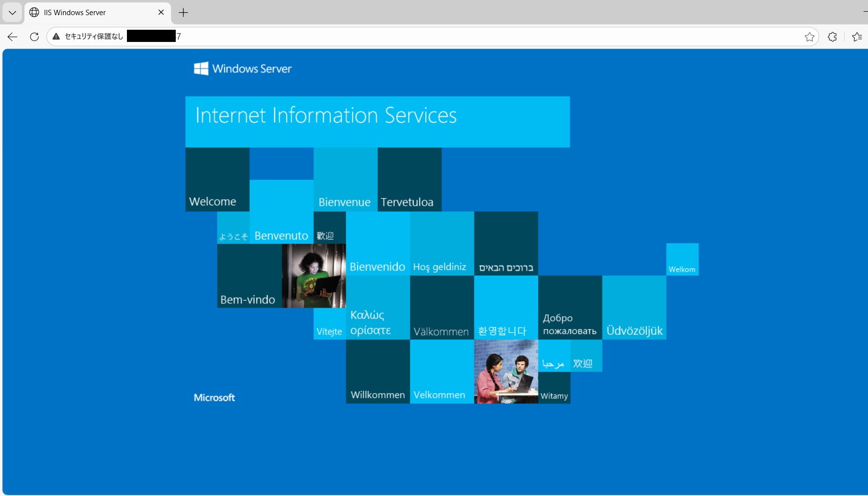The width and height of the screenshot is (868, 496).
Task: Expand the tab search dropdown chevron
Action: (x=12, y=13)
